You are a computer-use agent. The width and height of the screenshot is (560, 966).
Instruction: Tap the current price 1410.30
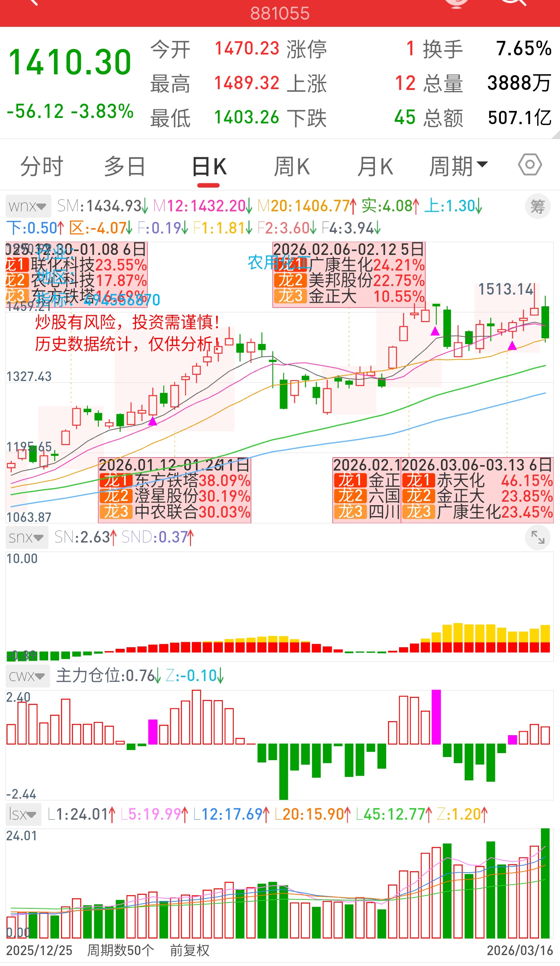[x=70, y=62]
